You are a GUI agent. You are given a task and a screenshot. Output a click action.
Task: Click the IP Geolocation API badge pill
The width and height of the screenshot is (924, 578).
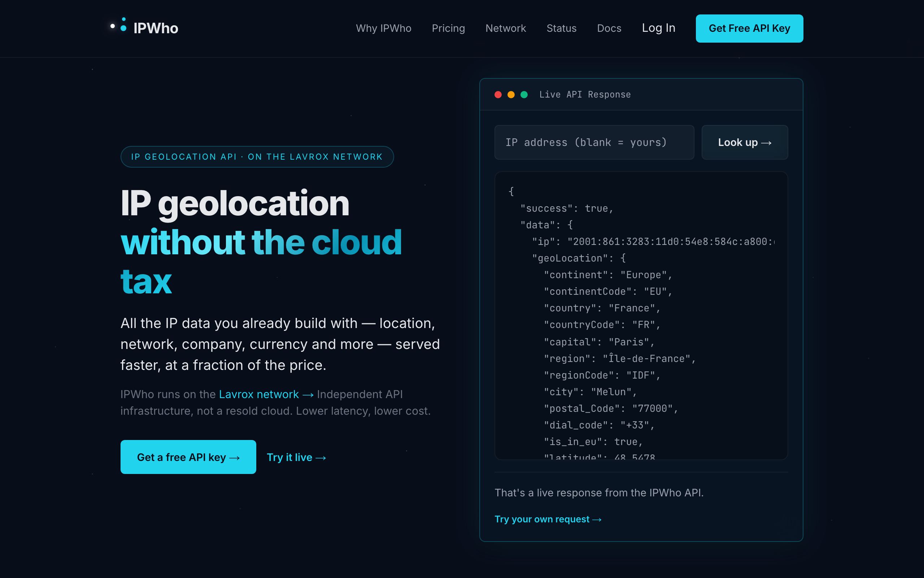tap(257, 157)
